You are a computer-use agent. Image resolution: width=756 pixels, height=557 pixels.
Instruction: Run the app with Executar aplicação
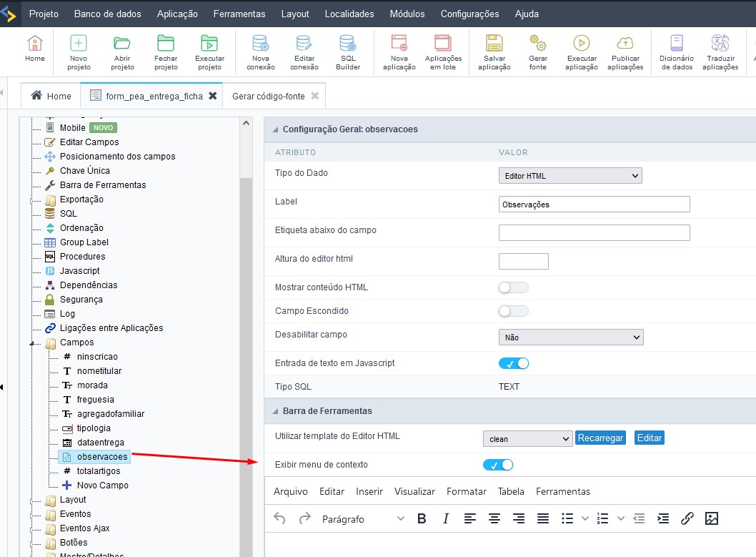tap(582, 53)
